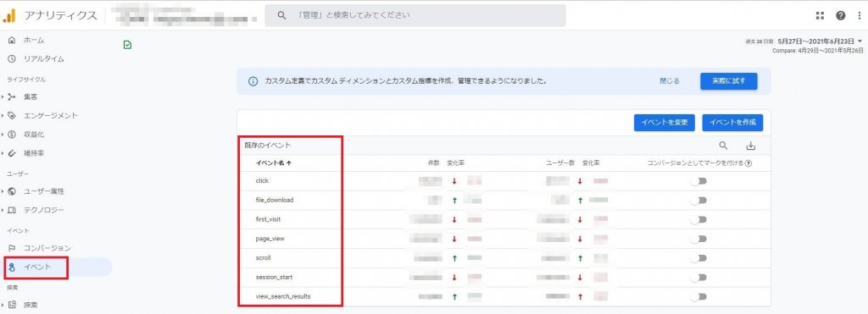Click the session_start event name
This screenshot has width=868, height=314.
274,278
